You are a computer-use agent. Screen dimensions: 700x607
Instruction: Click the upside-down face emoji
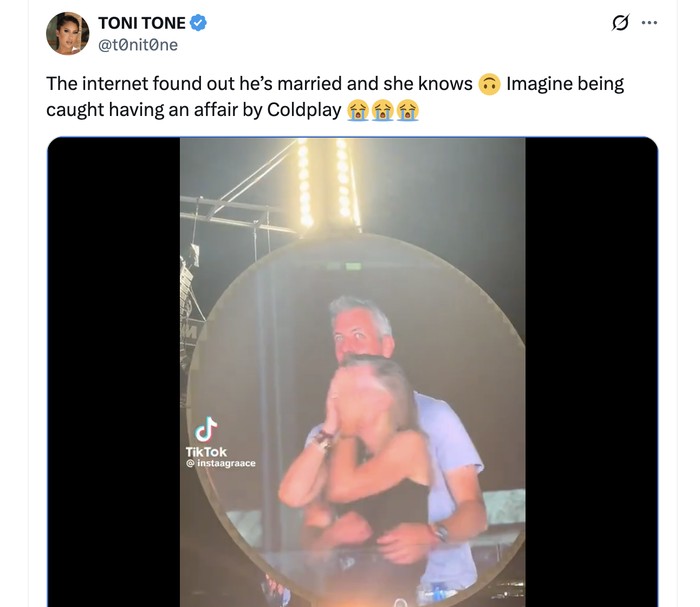click(489, 84)
